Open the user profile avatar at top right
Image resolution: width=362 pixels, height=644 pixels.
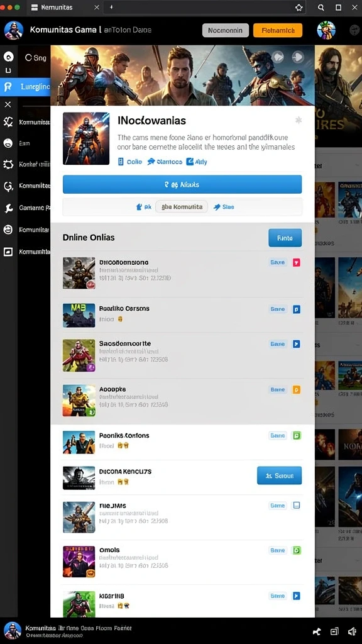click(x=326, y=30)
